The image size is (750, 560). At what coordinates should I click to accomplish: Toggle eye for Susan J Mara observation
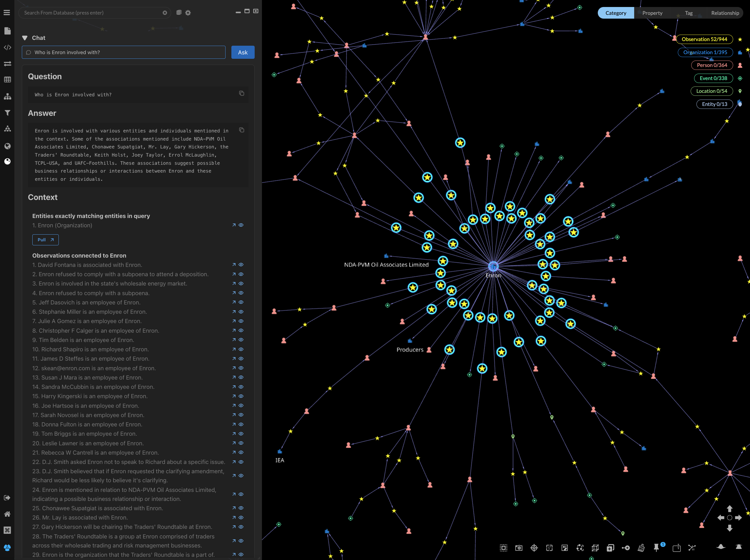pos(241,377)
